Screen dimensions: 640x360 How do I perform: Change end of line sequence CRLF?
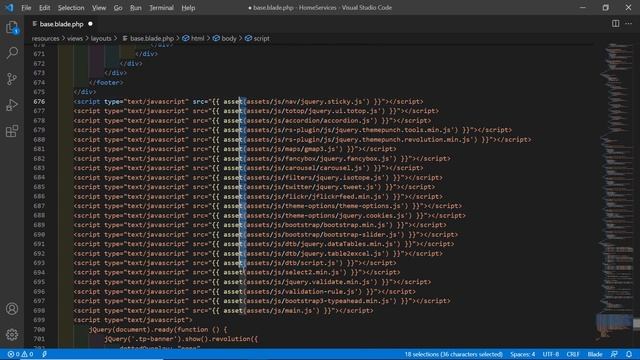click(573, 354)
